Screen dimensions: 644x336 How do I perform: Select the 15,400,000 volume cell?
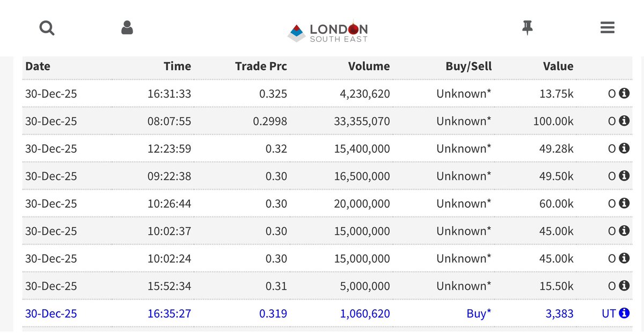click(361, 148)
